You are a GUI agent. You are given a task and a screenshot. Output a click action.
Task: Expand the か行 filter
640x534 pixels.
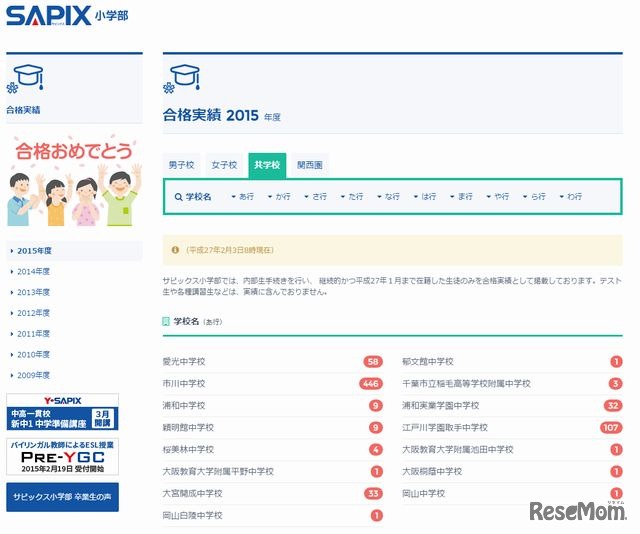(x=279, y=197)
